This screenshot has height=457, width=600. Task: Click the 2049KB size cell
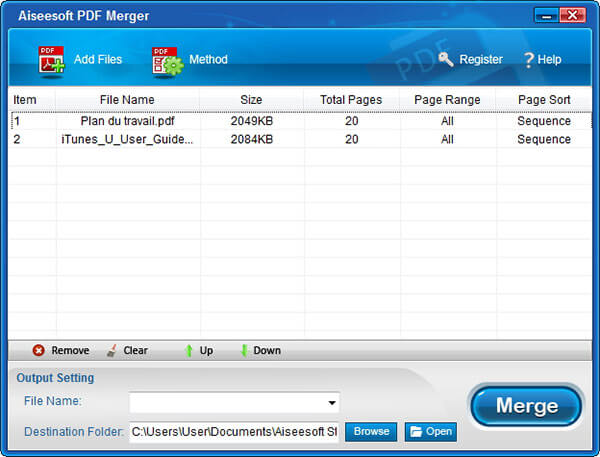pos(252,121)
